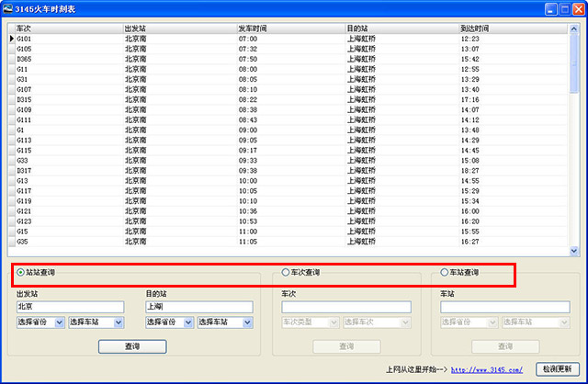The height and width of the screenshot is (384, 588).
Task: Click the 车次 text input field
Action: (x=346, y=307)
